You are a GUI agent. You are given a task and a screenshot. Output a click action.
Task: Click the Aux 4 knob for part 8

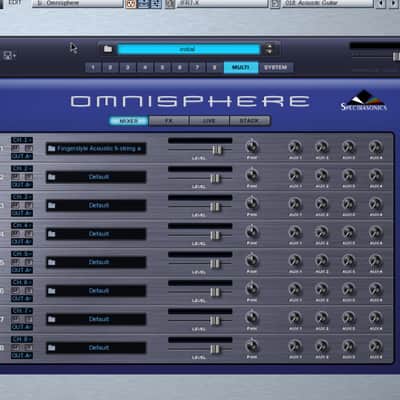tap(376, 346)
